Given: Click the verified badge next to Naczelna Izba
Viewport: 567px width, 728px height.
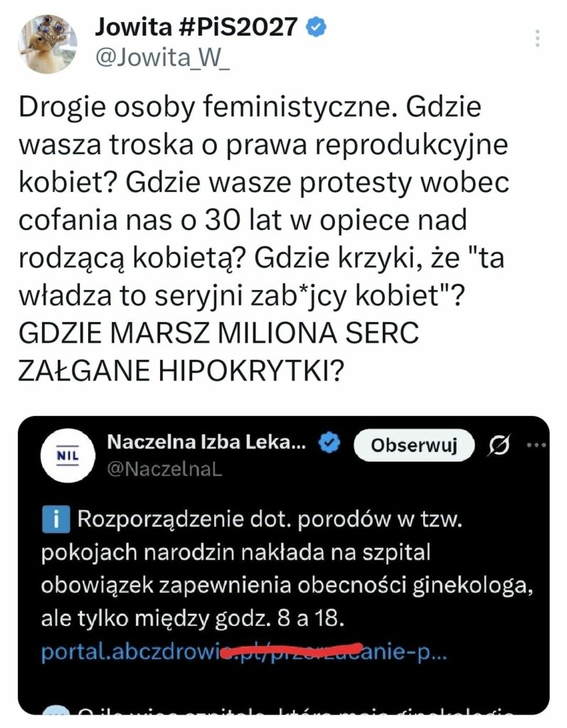Looking at the screenshot, I should point(327,444).
